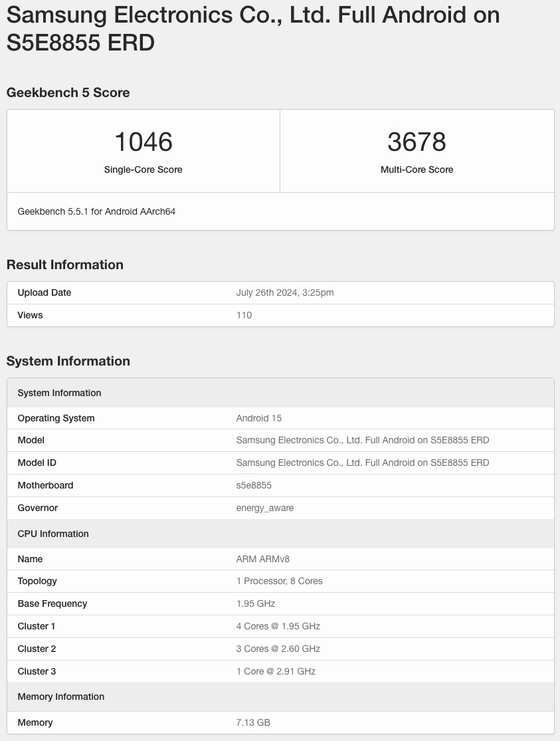This screenshot has height=741, width=560.
Task: Click the CPU Information table header
Action: click(53, 534)
